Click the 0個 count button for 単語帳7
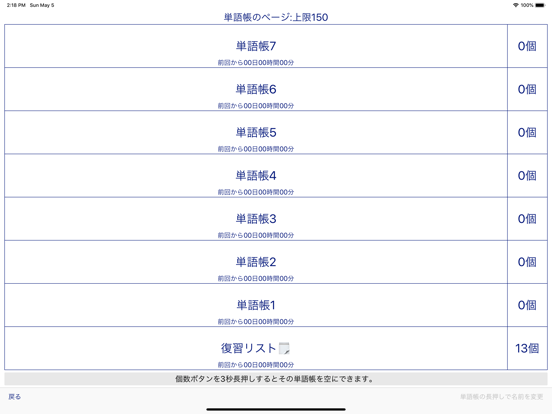552x414 pixels. click(x=527, y=46)
